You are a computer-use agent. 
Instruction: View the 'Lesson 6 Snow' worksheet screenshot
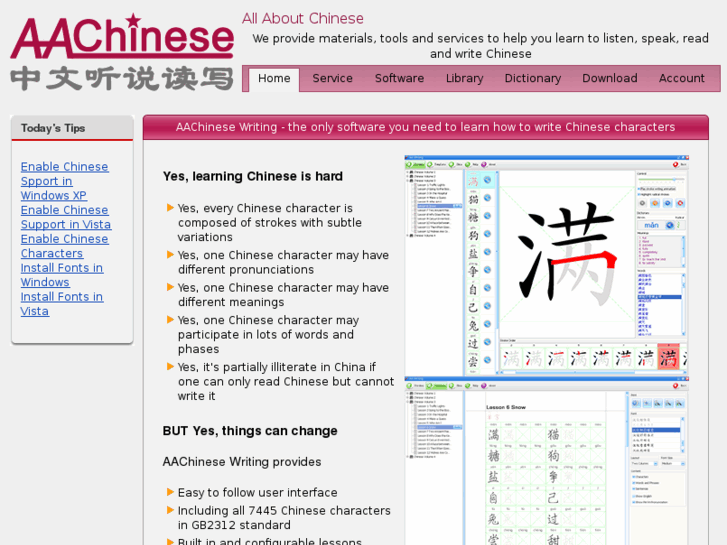coord(547,461)
